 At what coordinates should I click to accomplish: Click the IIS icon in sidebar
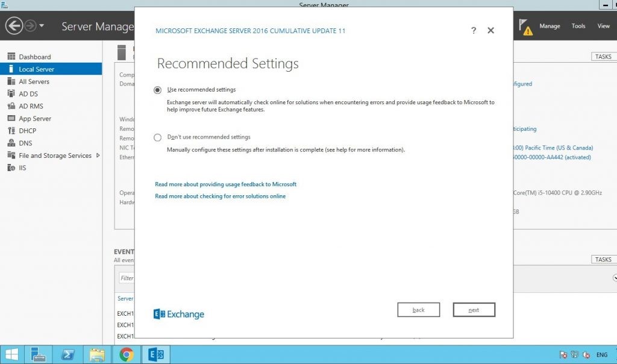[11, 168]
